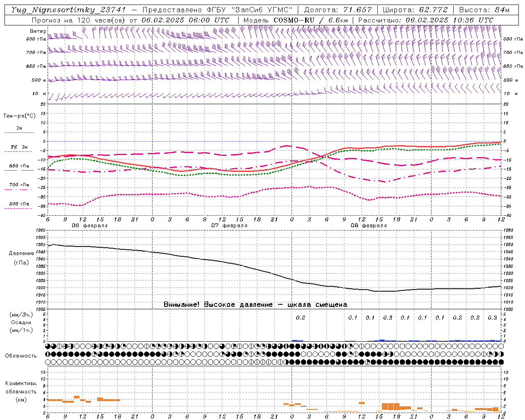Click the 08 февраля date label
This screenshot has height=420, width=525.
point(369,226)
